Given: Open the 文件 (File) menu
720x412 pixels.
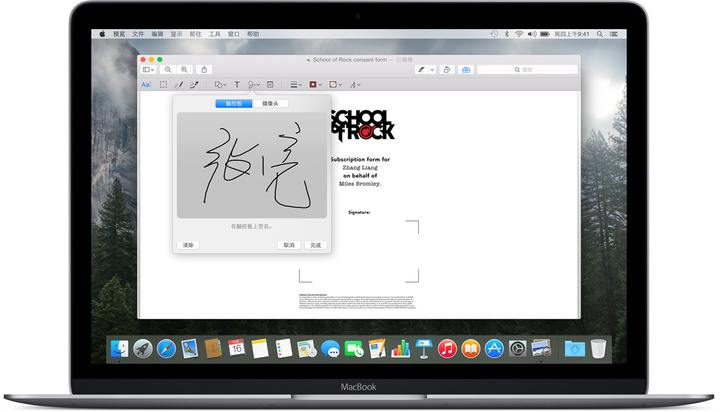Looking at the screenshot, I should pos(138,33).
